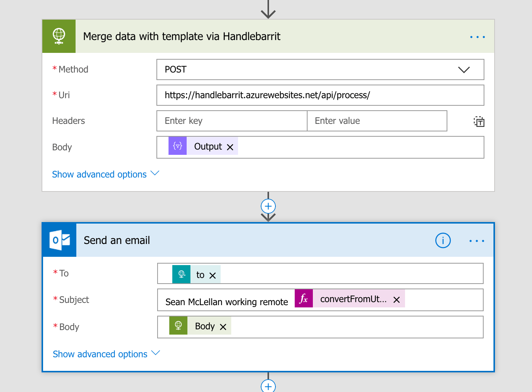Remove the Output token from Body
The image size is (532, 392).
pos(230,147)
